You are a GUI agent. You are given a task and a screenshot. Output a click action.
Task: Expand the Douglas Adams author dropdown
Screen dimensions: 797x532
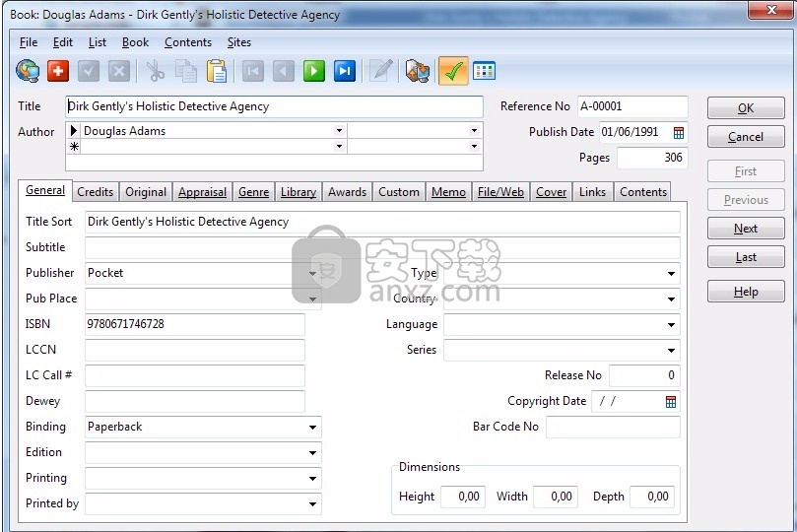point(339,131)
